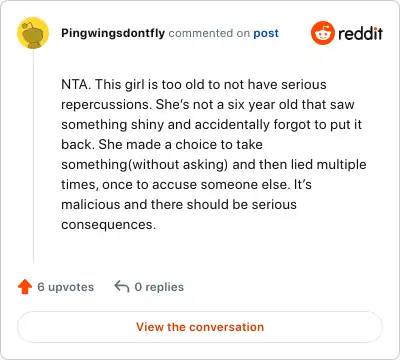
Task: Click the word "repercussions." in the comment
Action: pyautogui.click(x=107, y=105)
